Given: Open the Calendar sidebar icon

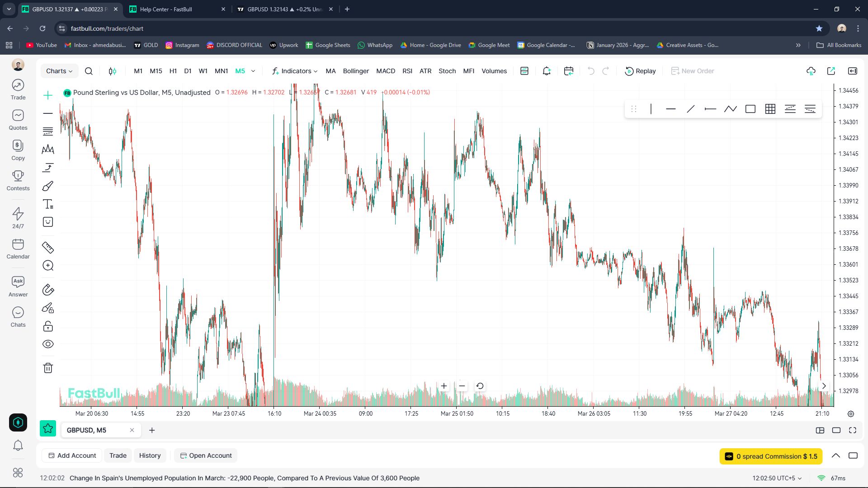Looking at the screenshot, I should [x=18, y=249].
